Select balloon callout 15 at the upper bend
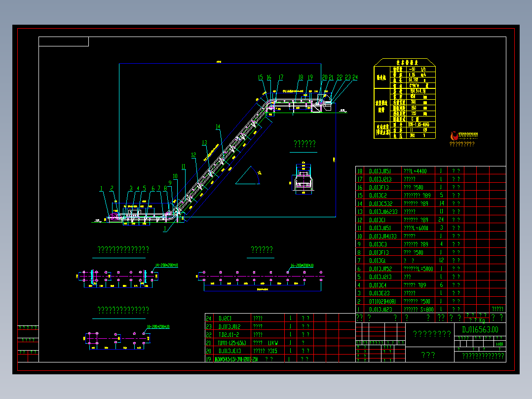 tap(261, 78)
